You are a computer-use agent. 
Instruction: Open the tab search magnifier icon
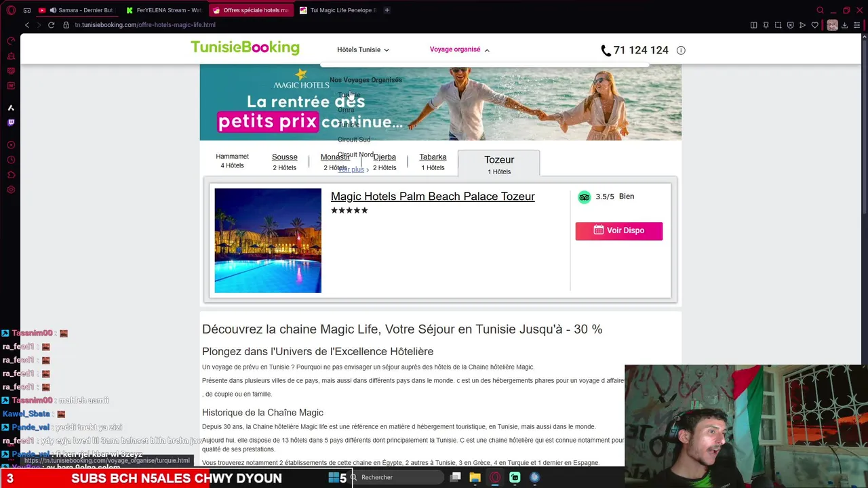click(820, 10)
